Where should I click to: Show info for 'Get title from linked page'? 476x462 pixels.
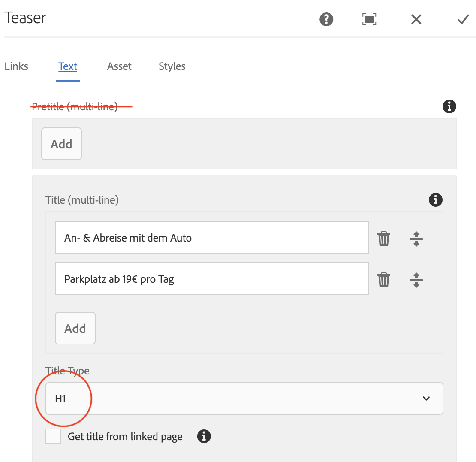click(x=204, y=436)
